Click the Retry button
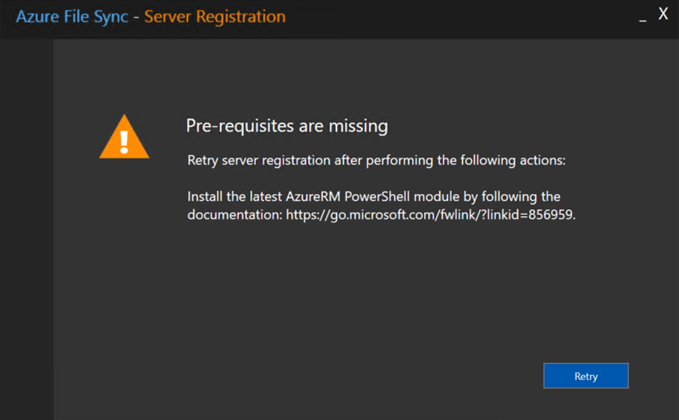Screen dimensions: 679x420 tap(585, 376)
